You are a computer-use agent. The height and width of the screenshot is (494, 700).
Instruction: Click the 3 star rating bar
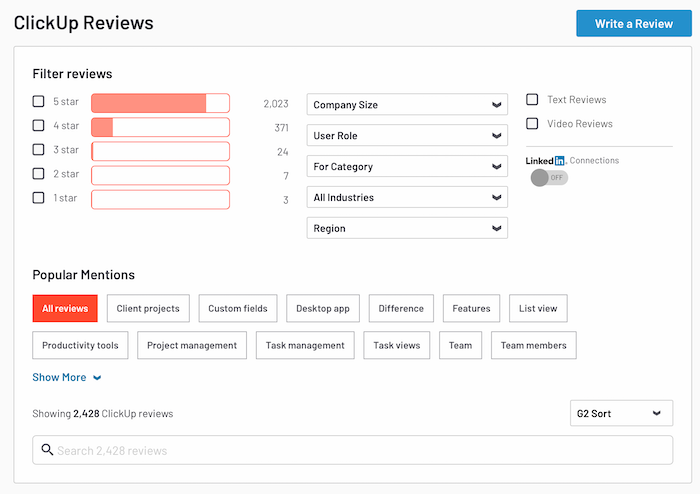click(160, 151)
